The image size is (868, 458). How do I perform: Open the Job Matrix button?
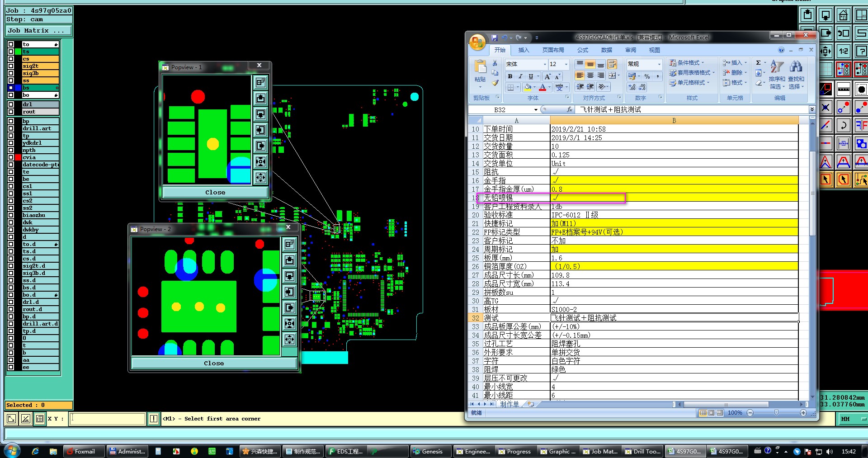[39, 31]
